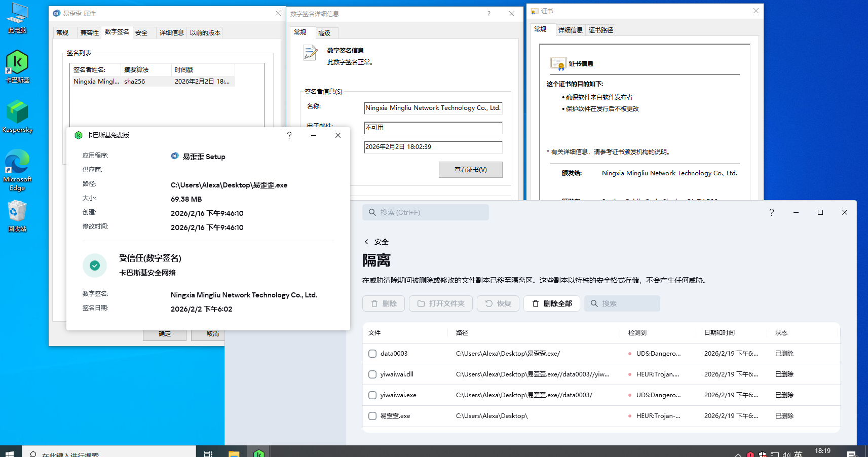Click the path C:\Users\Alexa\Desktop\易歪歪.exe
This screenshot has height=457, width=868.
229,185
